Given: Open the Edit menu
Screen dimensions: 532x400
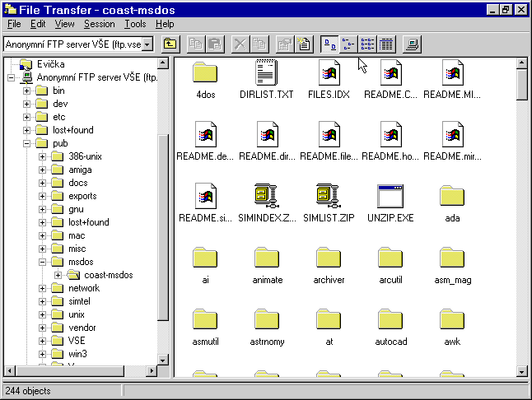Looking at the screenshot, I should (38, 24).
